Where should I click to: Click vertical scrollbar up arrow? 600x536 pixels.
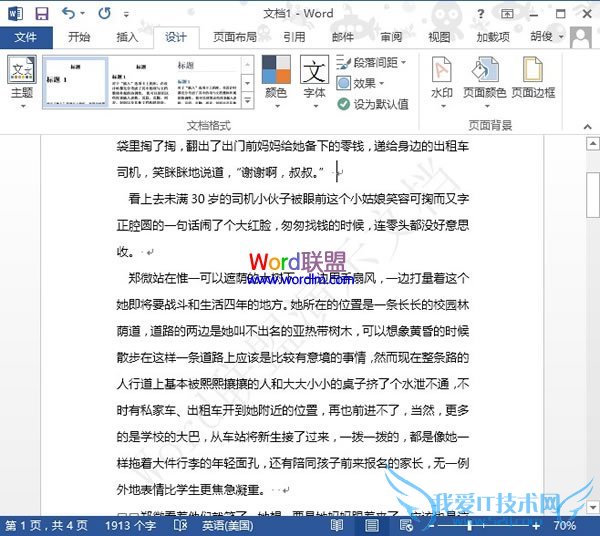(x=593, y=144)
